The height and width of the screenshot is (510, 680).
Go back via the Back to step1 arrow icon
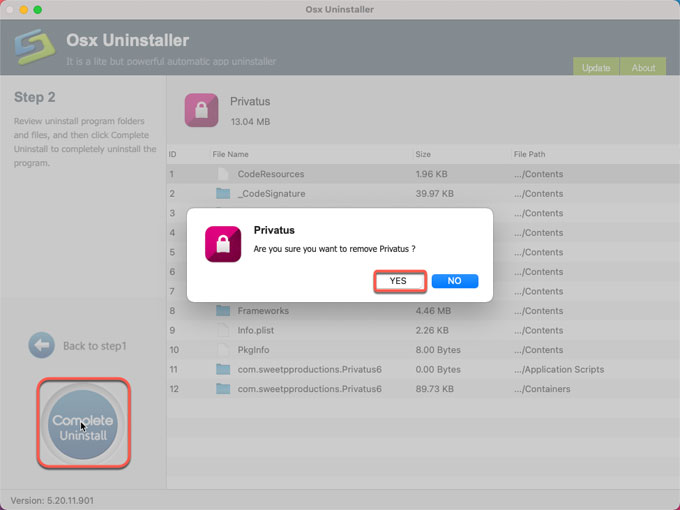42,345
